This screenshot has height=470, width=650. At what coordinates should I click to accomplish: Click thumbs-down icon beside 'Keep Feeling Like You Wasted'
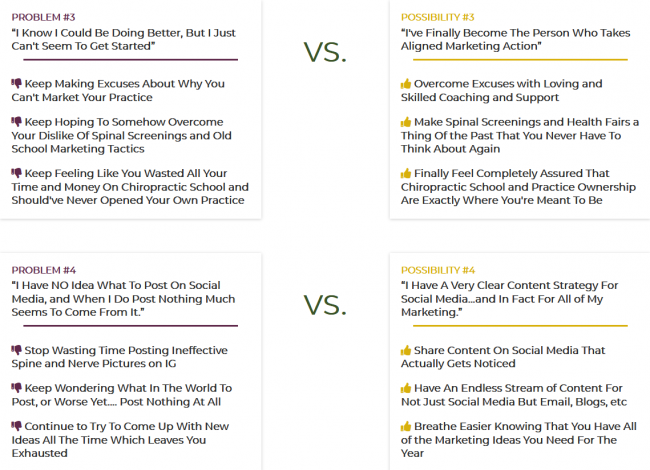pyautogui.click(x=16, y=173)
